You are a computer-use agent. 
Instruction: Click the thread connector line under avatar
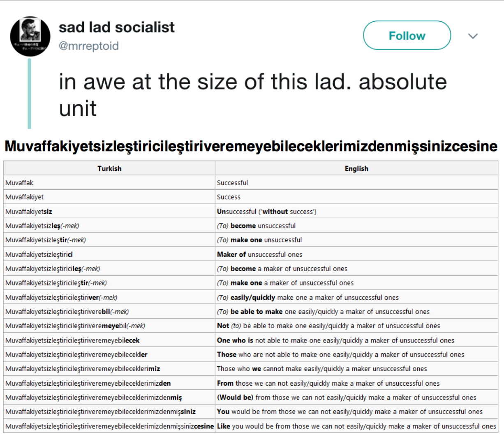point(29,94)
